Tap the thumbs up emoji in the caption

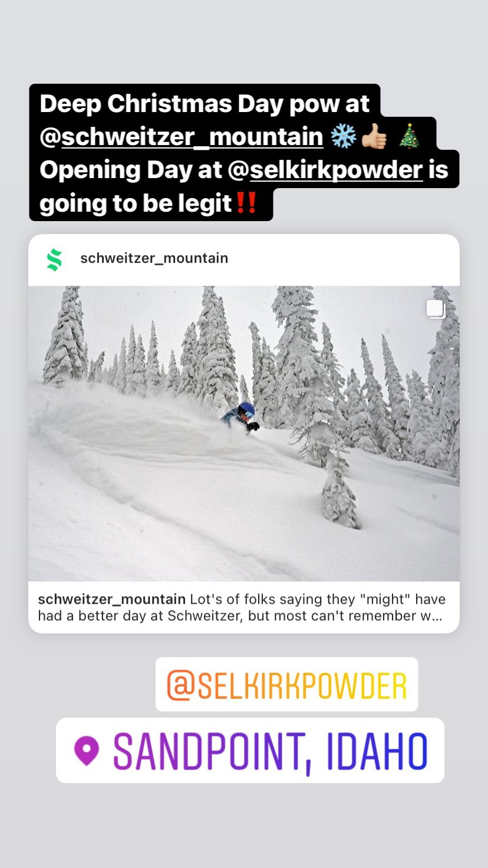coord(375,137)
